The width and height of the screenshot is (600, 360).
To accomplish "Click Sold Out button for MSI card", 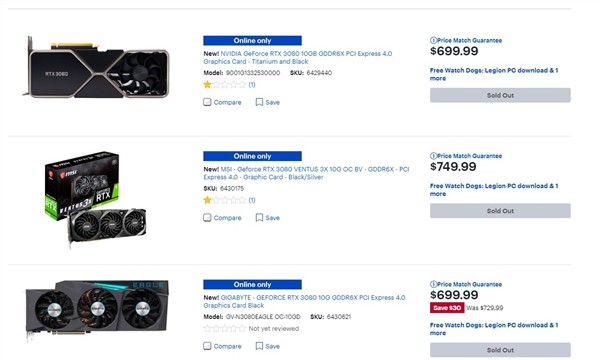I will click(x=500, y=211).
